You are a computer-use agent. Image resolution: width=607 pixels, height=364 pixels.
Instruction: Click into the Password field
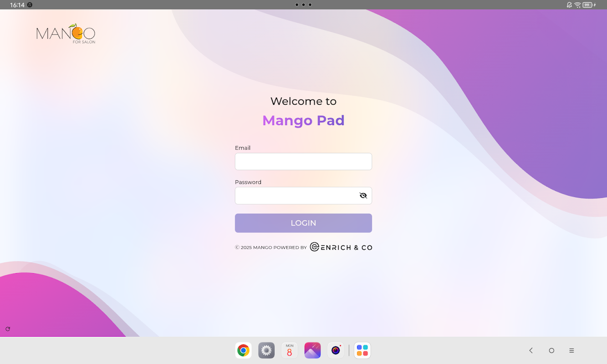[x=303, y=196]
